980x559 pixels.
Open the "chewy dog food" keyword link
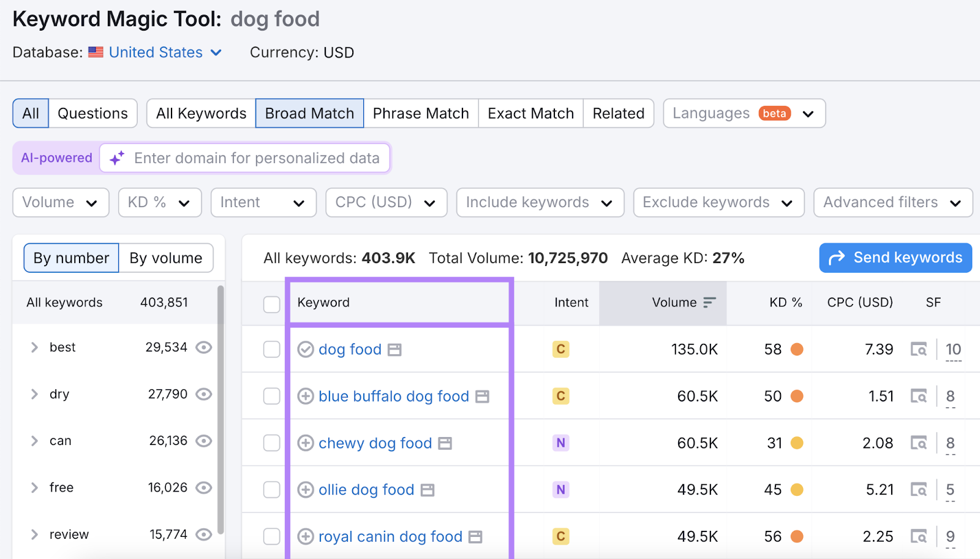pyautogui.click(x=374, y=443)
